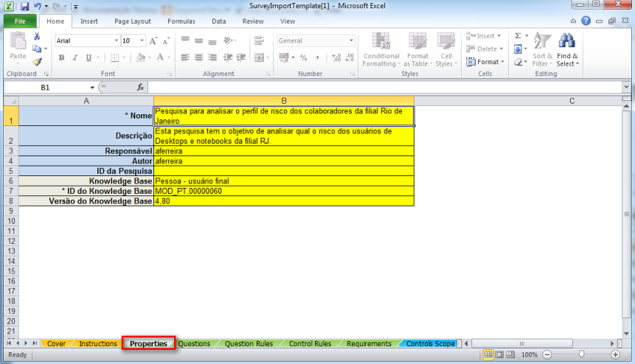The width and height of the screenshot is (635, 364).
Task: Click the Copy icon
Action: click(37, 49)
